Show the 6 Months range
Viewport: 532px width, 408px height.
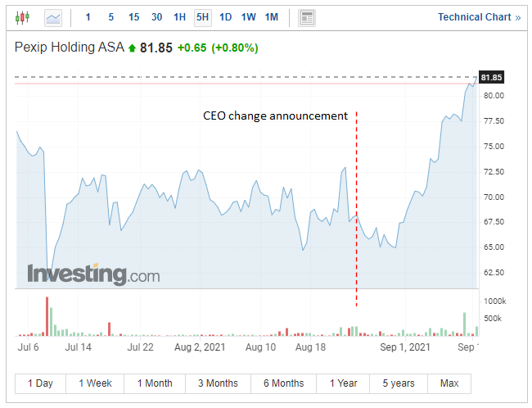pyautogui.click(x=283, y=383)
